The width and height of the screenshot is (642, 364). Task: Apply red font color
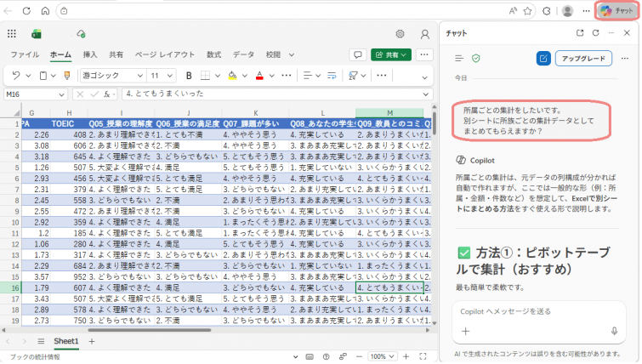click(x=259, y=76)
